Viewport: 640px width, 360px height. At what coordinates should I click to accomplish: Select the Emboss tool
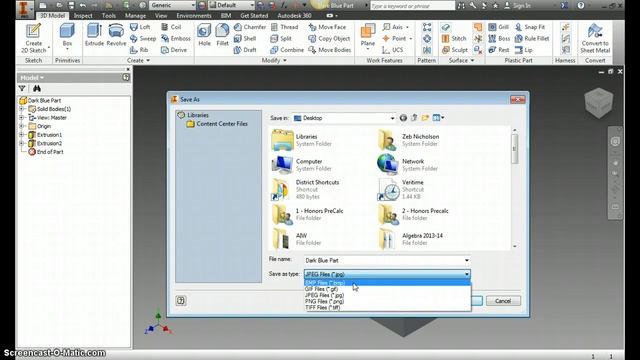[x=176, y=38]
